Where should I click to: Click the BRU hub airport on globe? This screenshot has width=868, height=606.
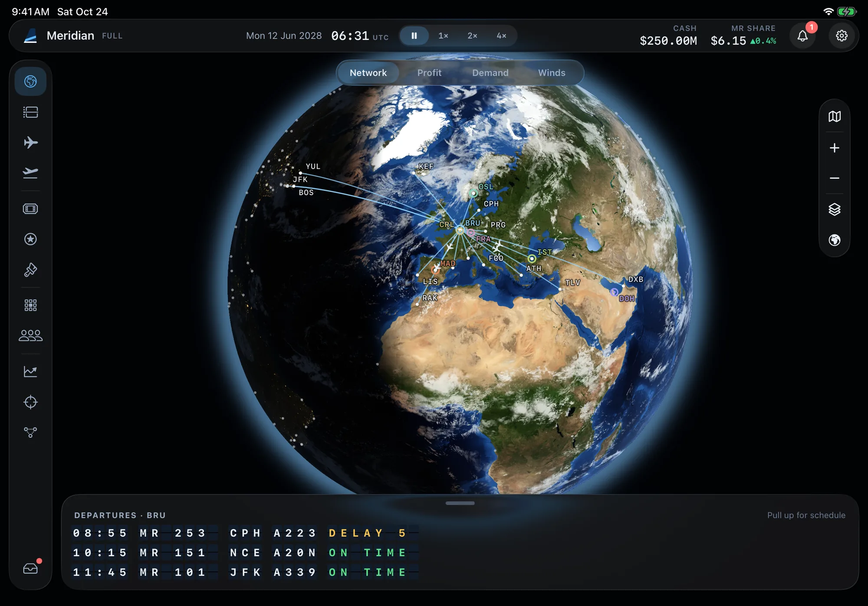460,230
